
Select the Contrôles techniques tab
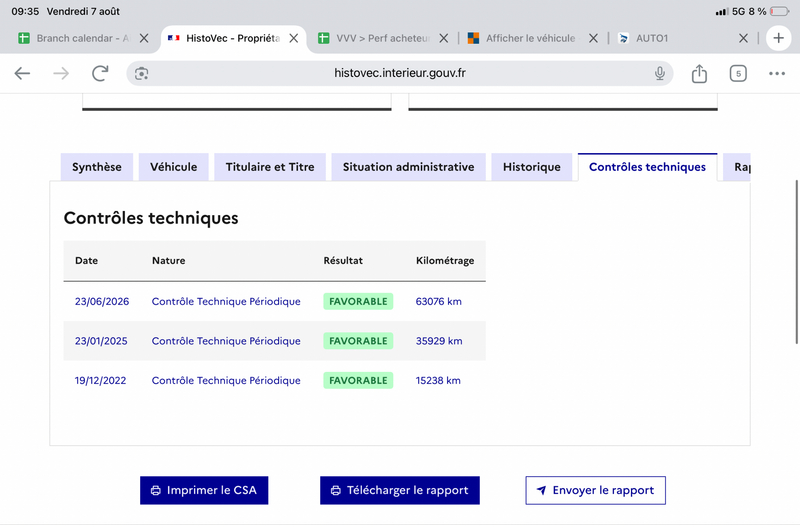pyautogui.click(x=647, y=167)
